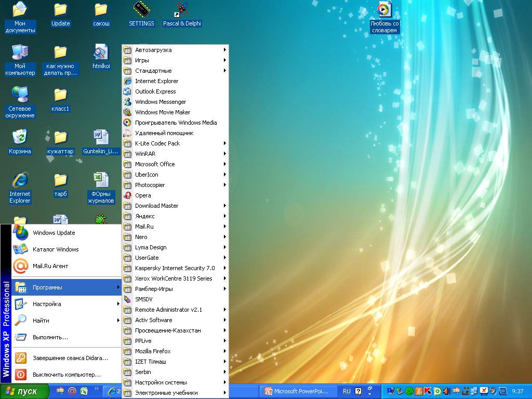Activate Microsoft PowerPoint taskbar button
The image size is (532, 399).
coord(299,391)
